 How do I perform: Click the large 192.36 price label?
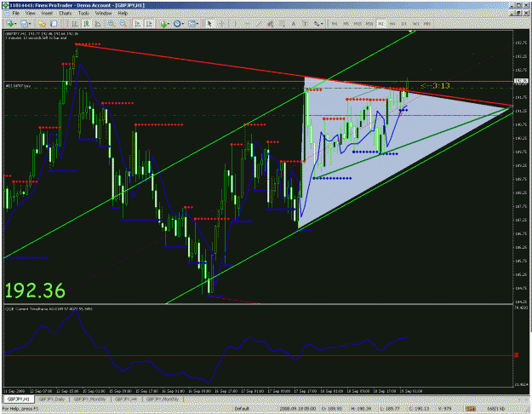[35, 290]
